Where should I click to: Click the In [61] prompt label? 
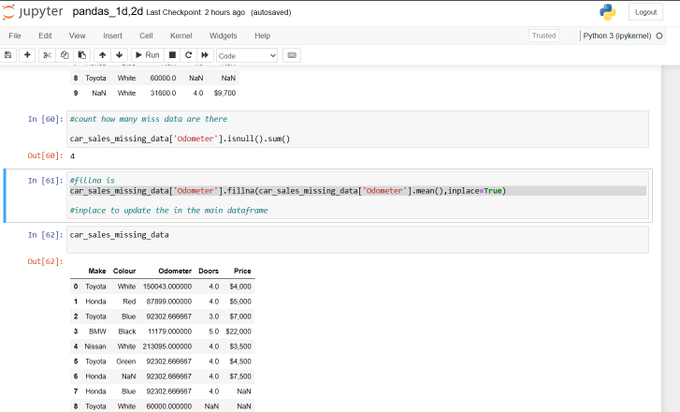46,180
